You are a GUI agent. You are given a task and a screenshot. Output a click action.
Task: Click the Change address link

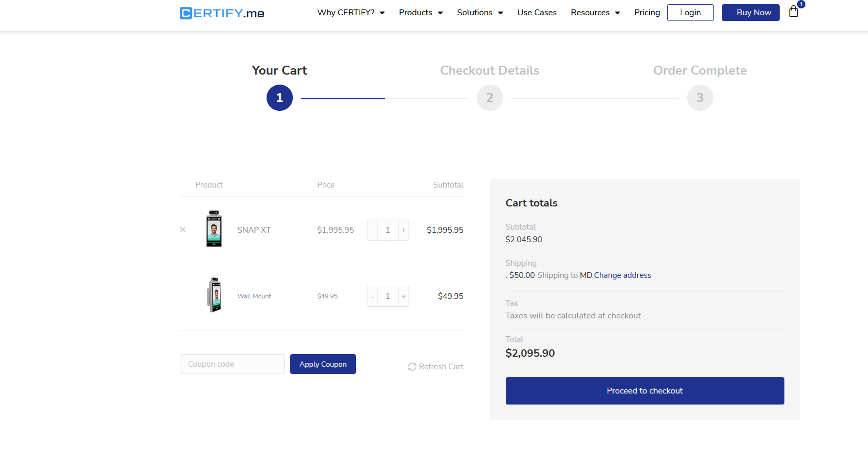622,275
